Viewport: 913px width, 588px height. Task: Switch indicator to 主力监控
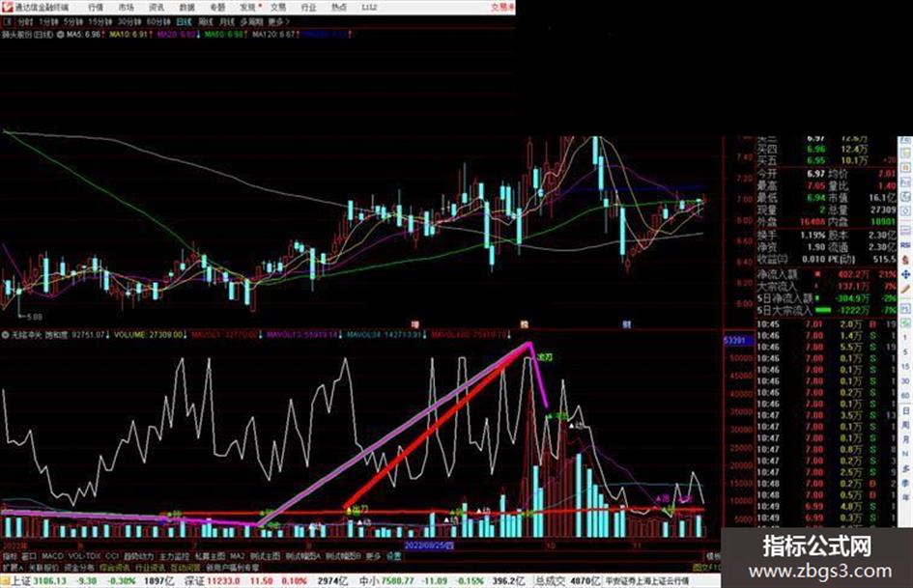(x=175, y=556)
